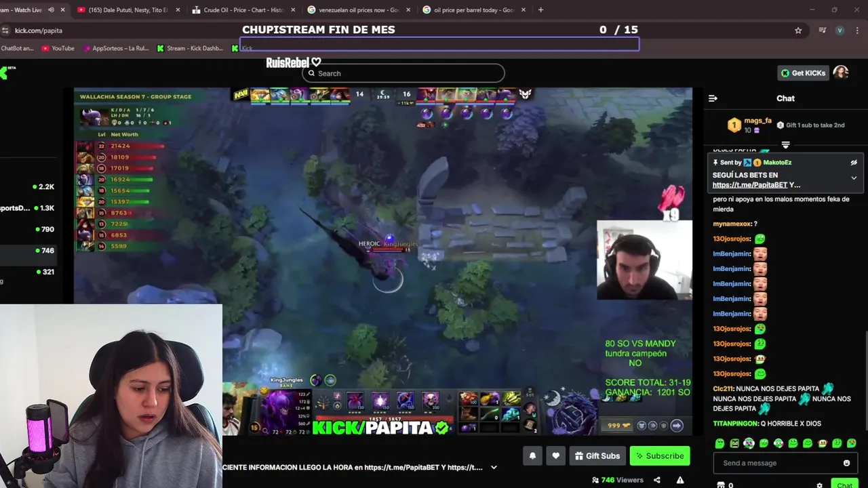Expand the pinned chat message chevron

(x=854, y=178)
